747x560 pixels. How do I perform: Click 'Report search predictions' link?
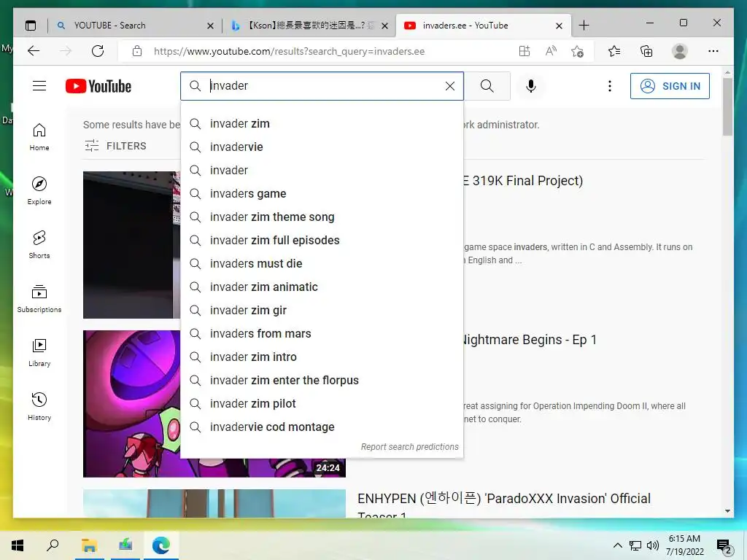(x=410, y=447)
